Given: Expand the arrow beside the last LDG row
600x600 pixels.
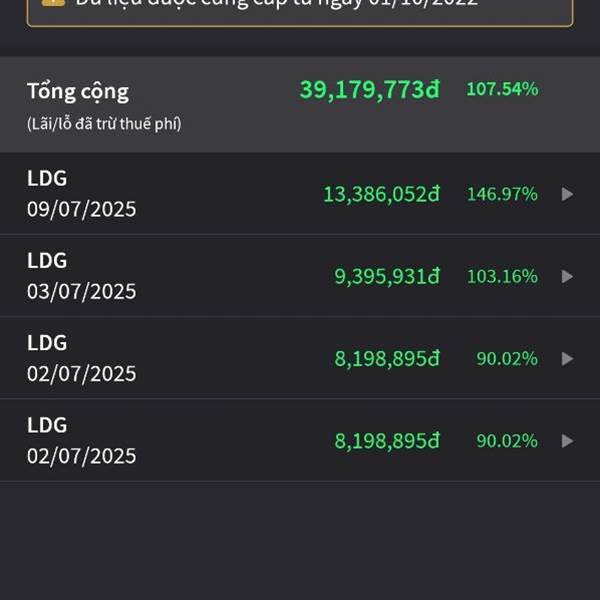Looking at the screenshot, I should coord(567,441).
